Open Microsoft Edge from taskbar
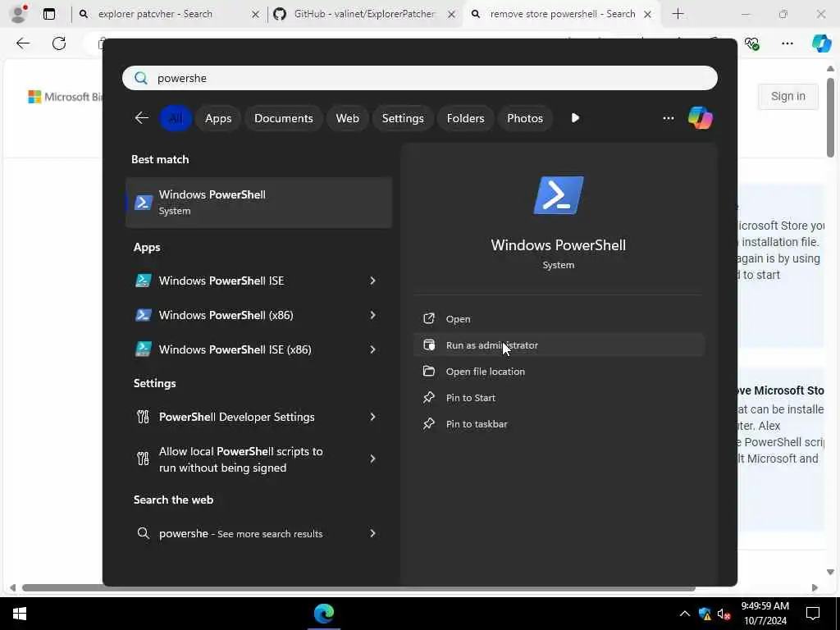The height and width of the screenshot is (630, 840). pos(324,614)
